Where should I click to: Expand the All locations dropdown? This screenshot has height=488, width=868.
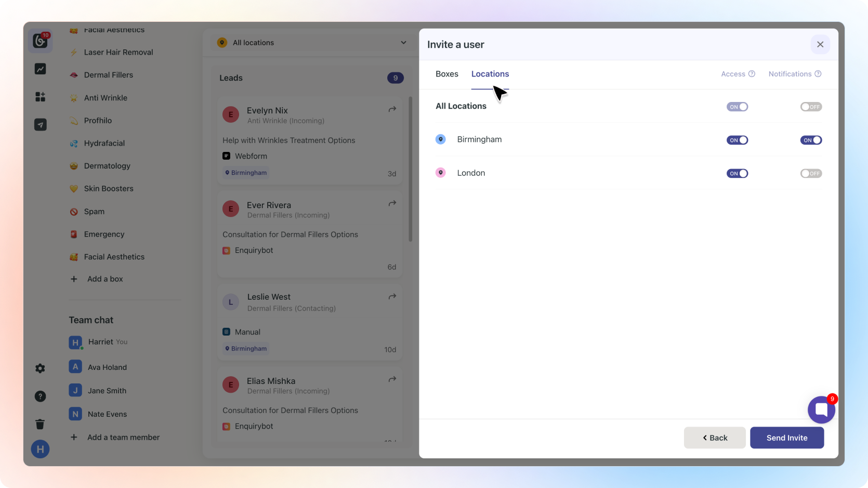tap(311, 43)
